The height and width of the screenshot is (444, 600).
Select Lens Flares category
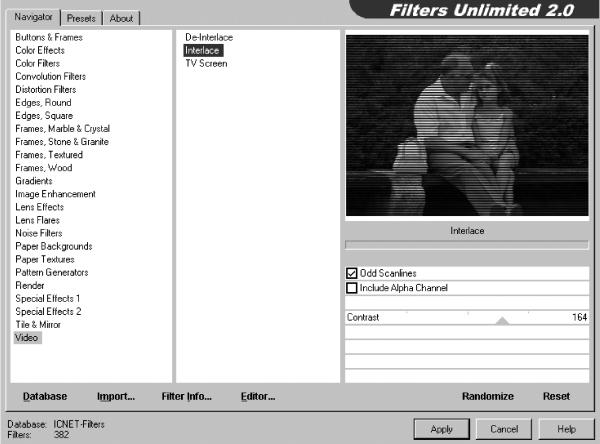(x=38, y=220)
